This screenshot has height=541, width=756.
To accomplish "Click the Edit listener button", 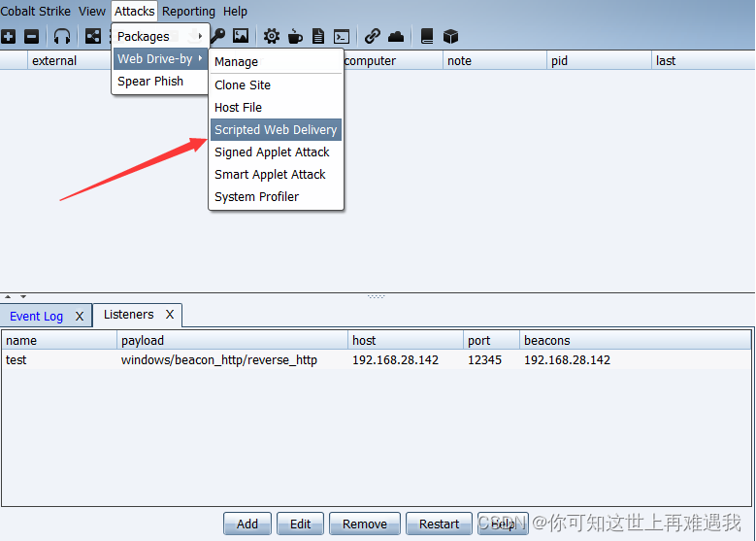I will [301, 524].
